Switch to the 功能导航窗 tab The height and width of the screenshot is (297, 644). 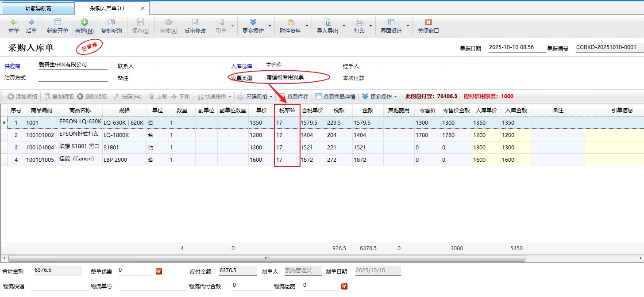[x=38, y=8]
